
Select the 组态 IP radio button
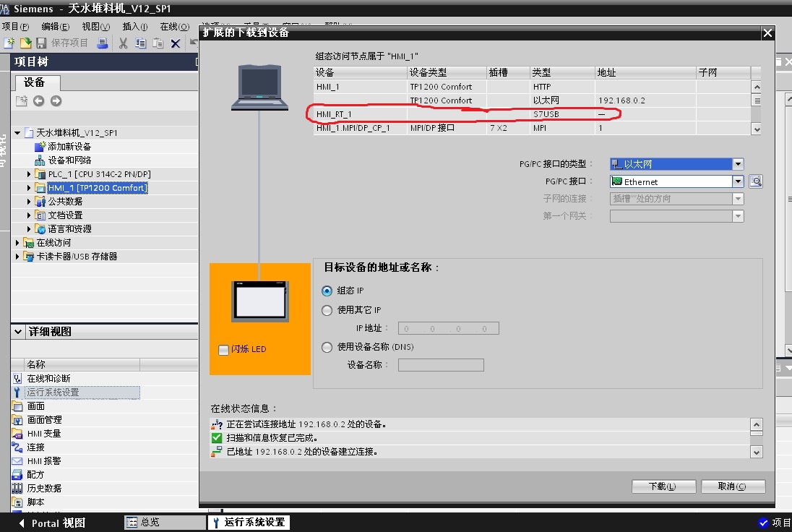point(327,291)
